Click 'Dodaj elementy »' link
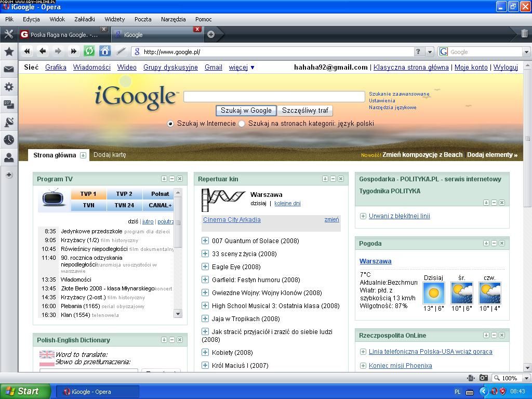 [493, 155]
